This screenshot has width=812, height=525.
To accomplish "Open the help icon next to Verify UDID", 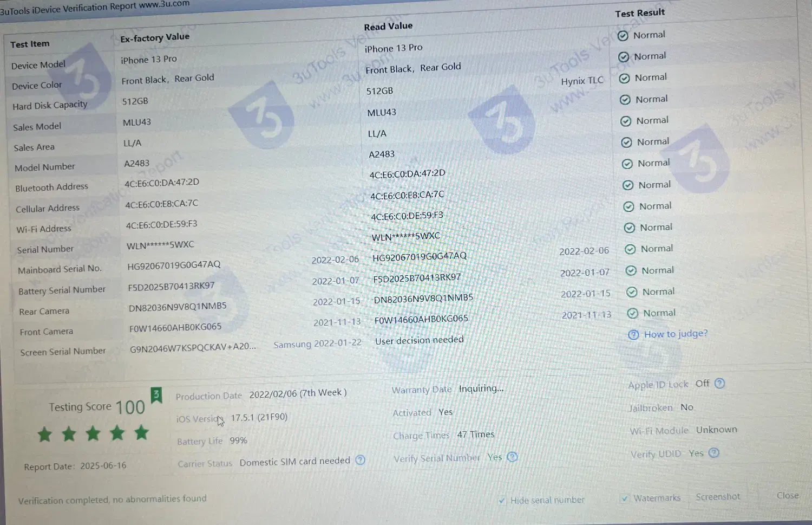I will (714, 452).
